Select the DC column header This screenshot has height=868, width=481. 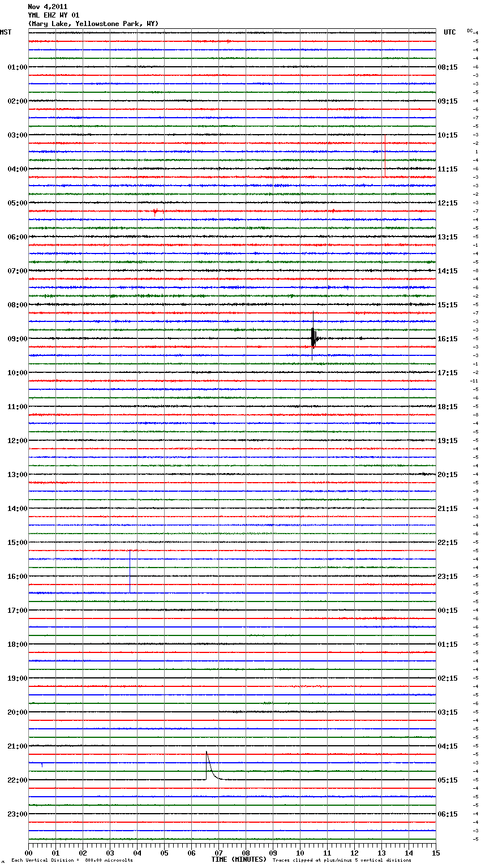pyautogui.click(x=470, y=31)
